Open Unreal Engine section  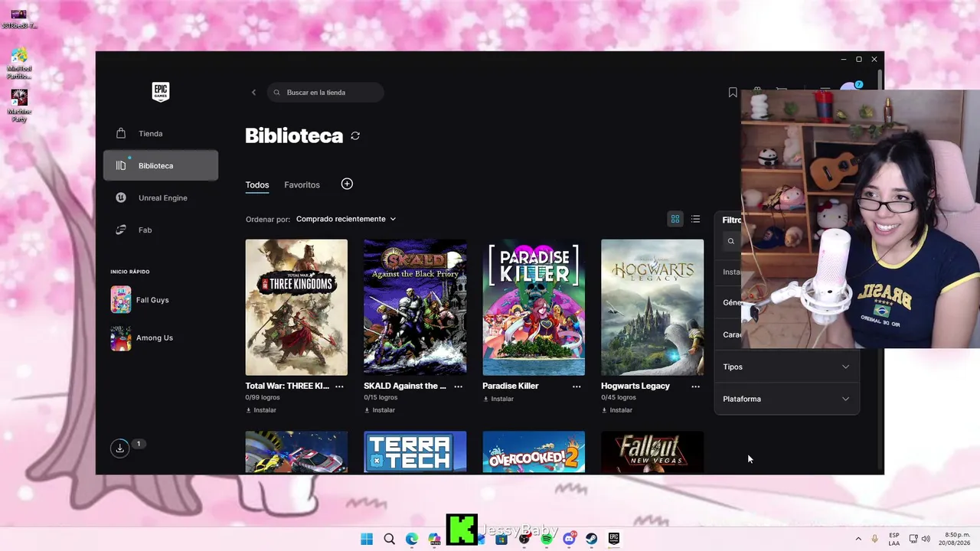[x=161, y=197]
